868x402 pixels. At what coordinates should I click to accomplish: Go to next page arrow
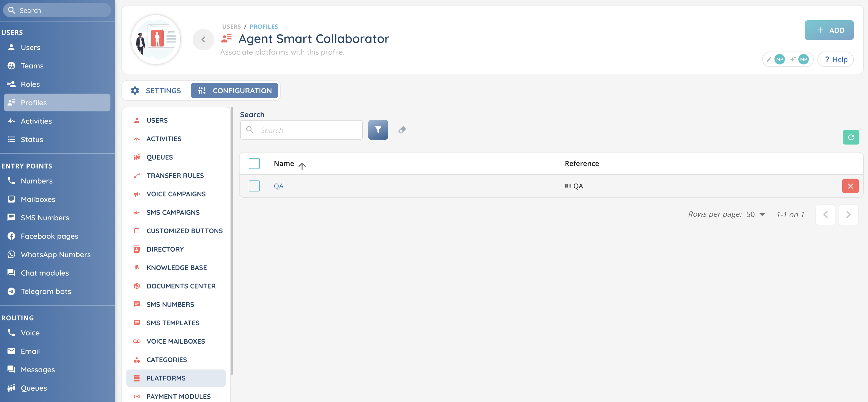(848, 215)
